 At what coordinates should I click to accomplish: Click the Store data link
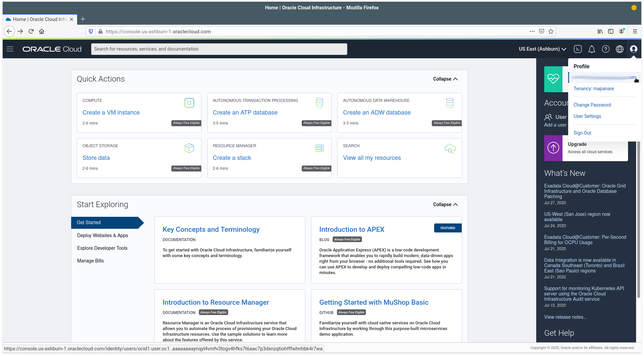[96, 158]
